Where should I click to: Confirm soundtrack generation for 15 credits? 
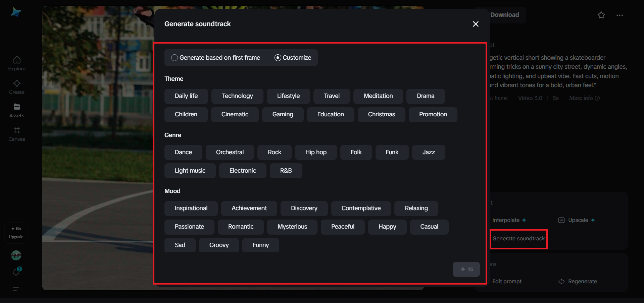click(466, 269)
